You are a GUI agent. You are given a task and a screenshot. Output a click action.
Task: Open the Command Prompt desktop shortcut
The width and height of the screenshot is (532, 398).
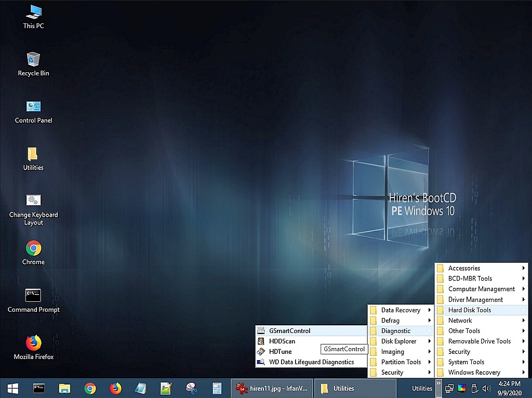(x=33, y=301)
